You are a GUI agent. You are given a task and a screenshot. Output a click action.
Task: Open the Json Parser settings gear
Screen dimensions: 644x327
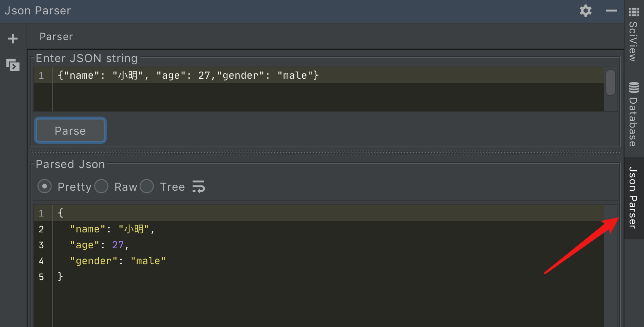[585, 11]
